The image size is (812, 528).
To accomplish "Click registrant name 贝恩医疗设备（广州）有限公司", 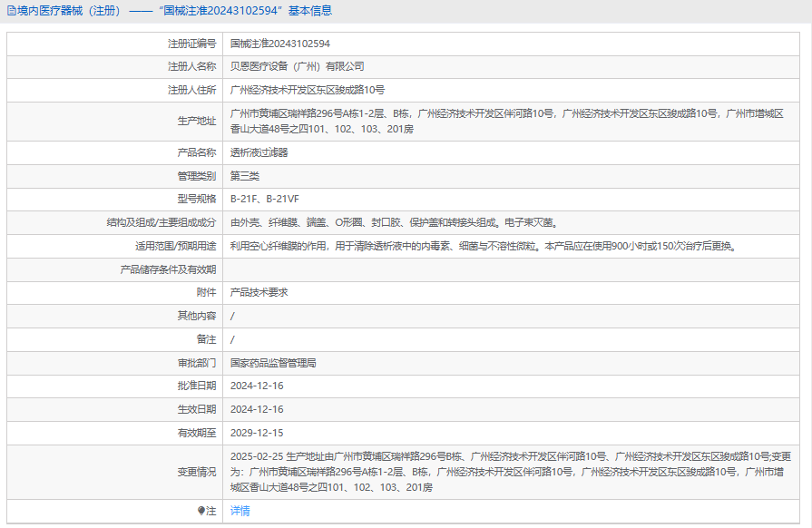I will [x=298, y=66].
